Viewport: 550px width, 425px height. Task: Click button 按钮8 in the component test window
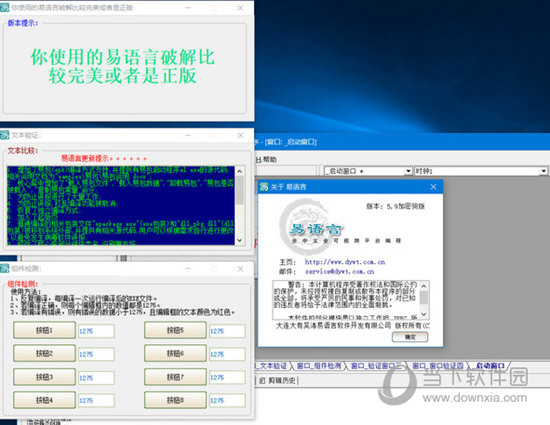tap(175, 400)
